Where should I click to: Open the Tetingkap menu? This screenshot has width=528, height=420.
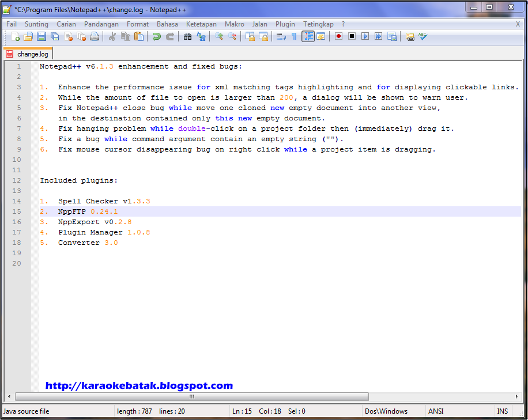[x=318, y=24]
